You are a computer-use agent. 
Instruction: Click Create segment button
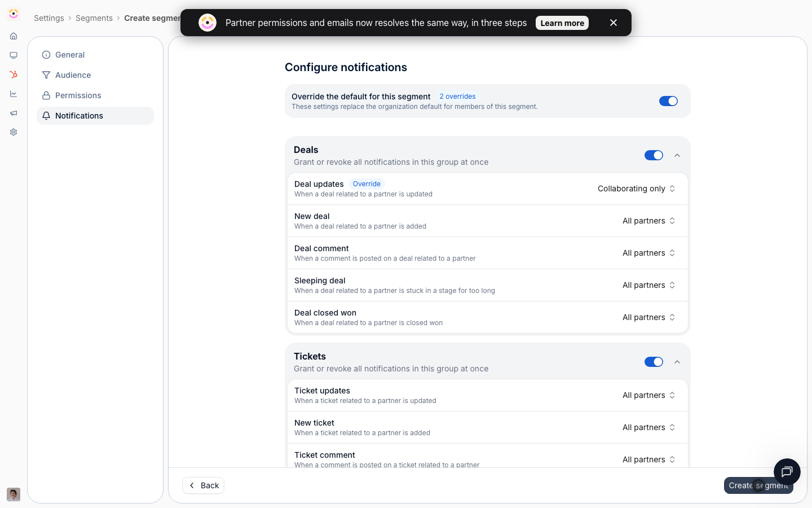click(x=758, y=485)
